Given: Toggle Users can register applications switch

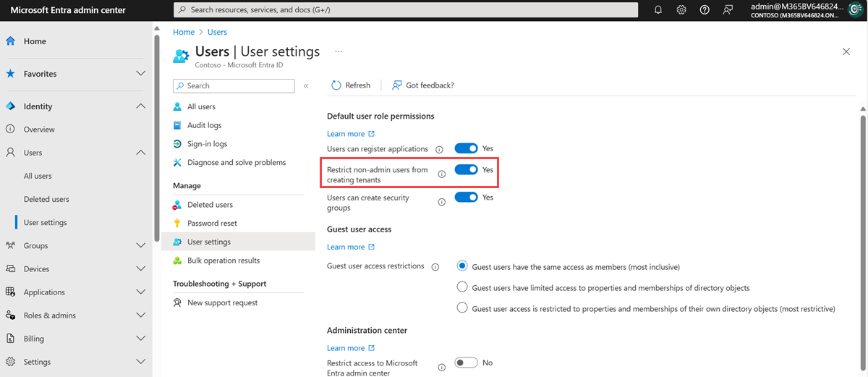Looking at the screenshot, I should pos(466,148).
